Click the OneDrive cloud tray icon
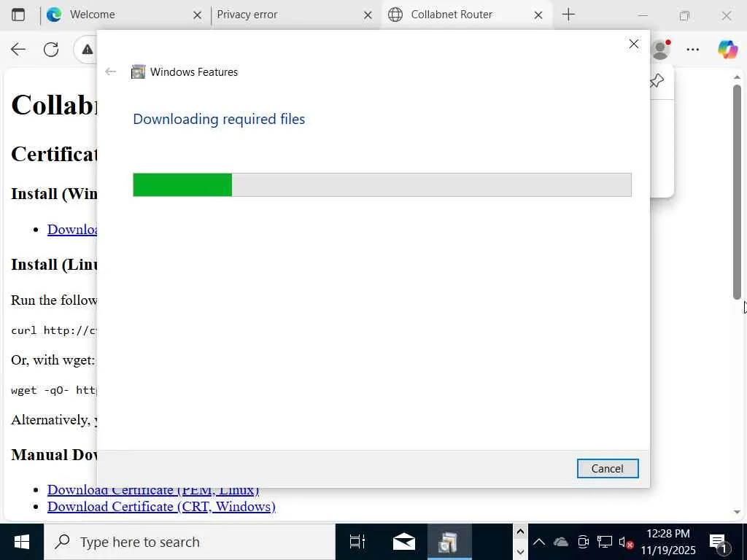Image resolution: width=747 pixels, height=560 pixels. pos(561,542)
